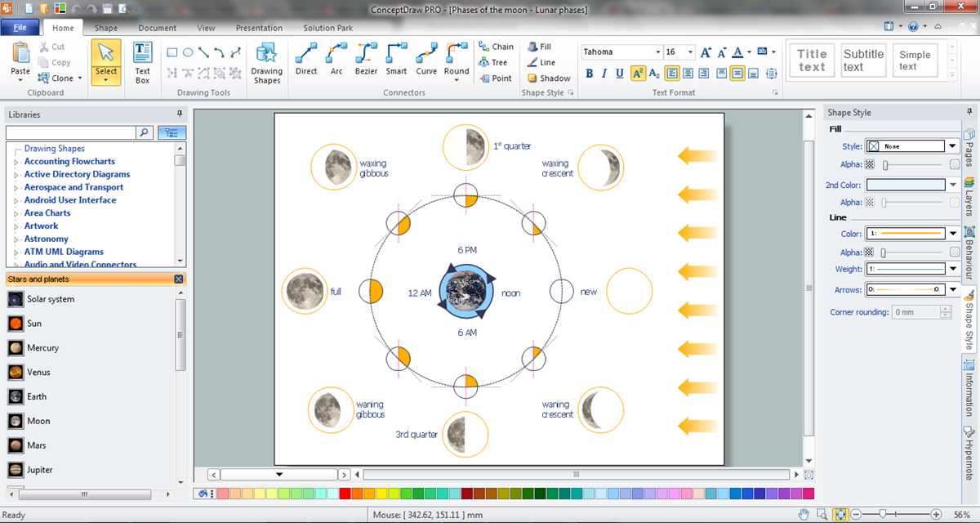Screen dimensions: 980x523
Task: Choose the Curve connector
Action: point(426,59)
